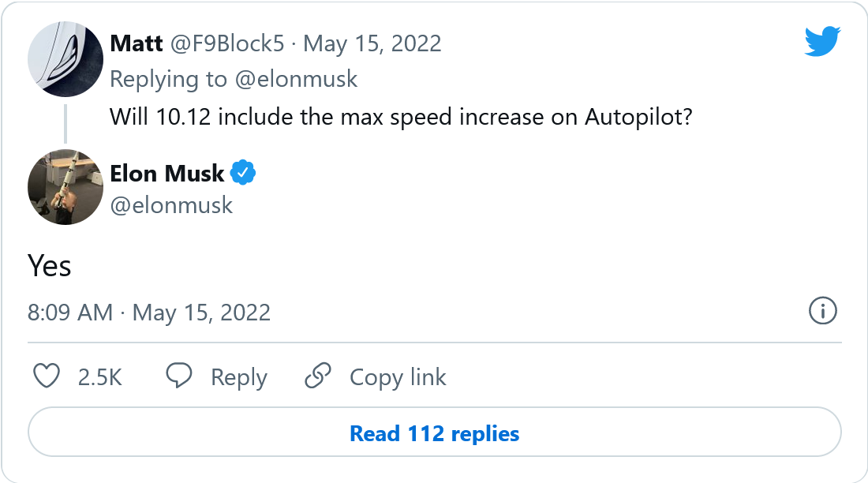Click the Matt display name
This screenshot has width=868, height=483.
[x=137, y=43]
